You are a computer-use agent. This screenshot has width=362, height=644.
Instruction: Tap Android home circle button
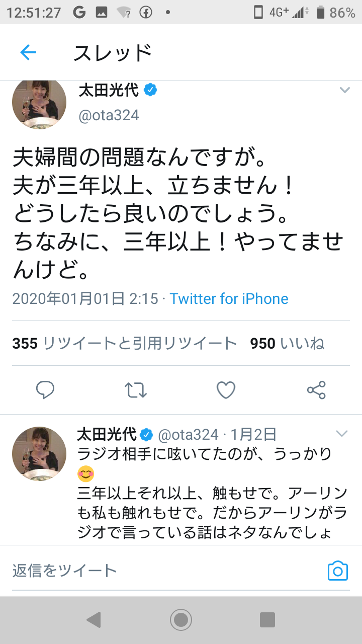point(181,620)
